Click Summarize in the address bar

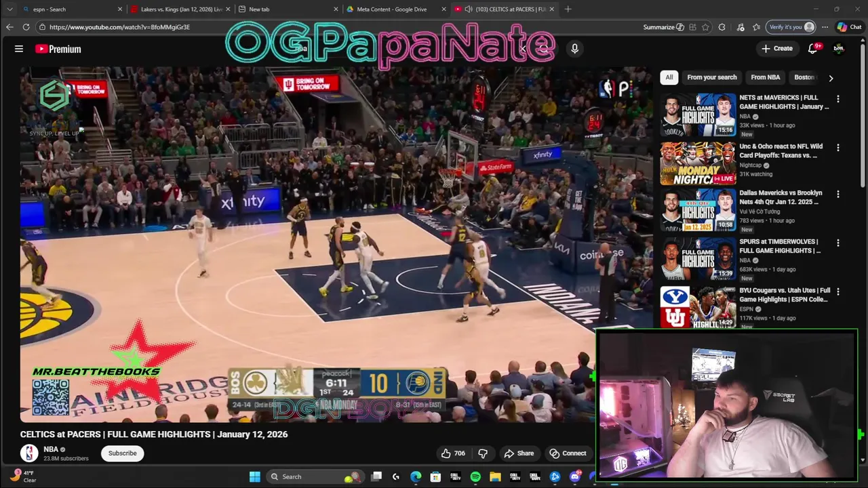(663, 27)
